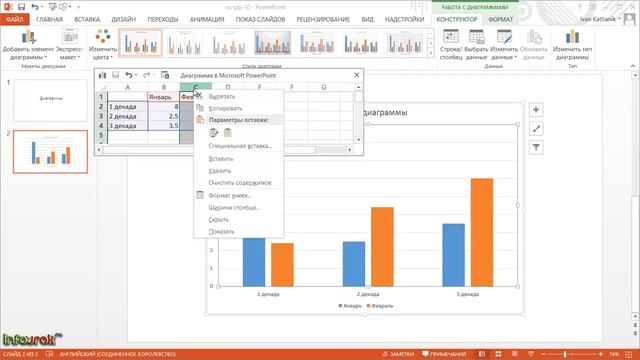Viewport: 640px width, 360px height.
Task: Click row 5 header in data sheet
Action: coord(101,135)
